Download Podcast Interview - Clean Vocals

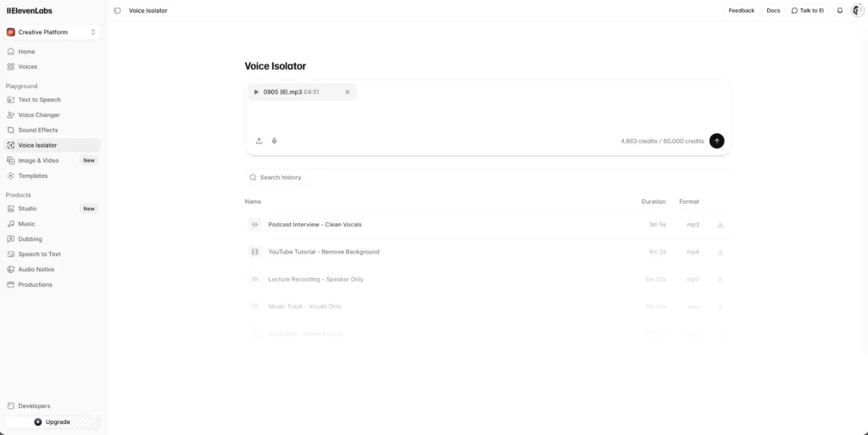pos(720,225)
